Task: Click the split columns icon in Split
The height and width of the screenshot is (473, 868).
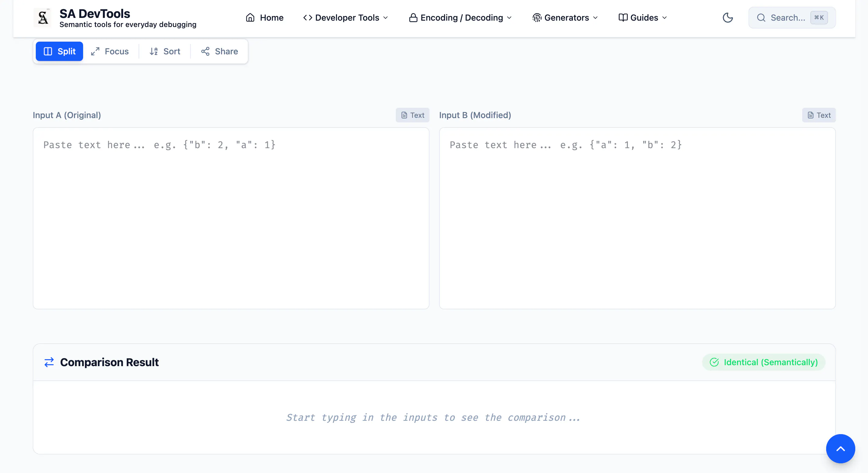Action: point(48,51)
